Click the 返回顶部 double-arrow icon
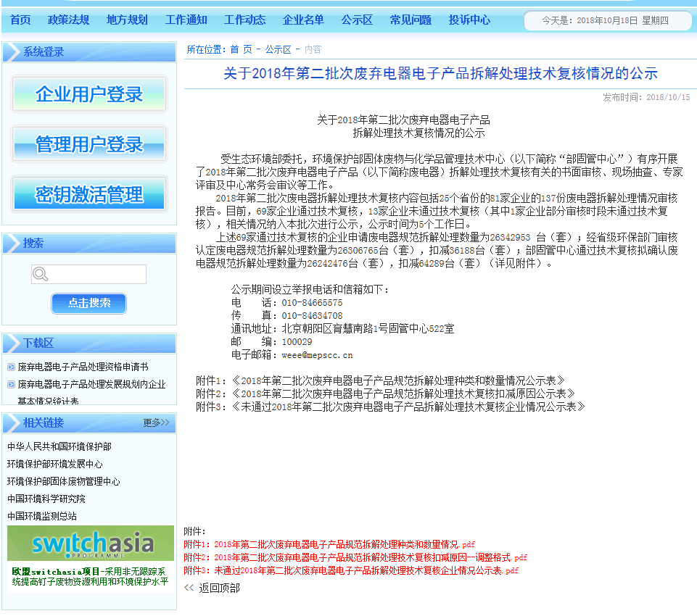 pyautogui.click(x=189, y=588)
